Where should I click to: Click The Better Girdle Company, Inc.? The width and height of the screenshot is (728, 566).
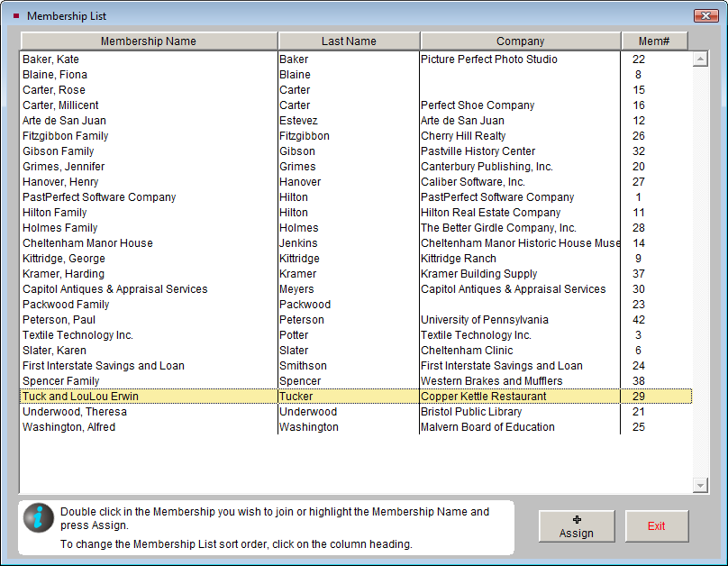coord(498,227)
